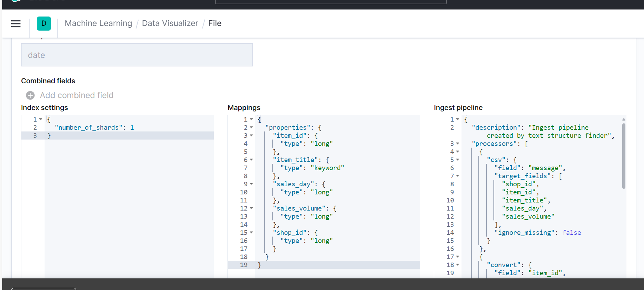
Task: Open the Machine Learning breadcrumb
Action: (x=98, y=23)
